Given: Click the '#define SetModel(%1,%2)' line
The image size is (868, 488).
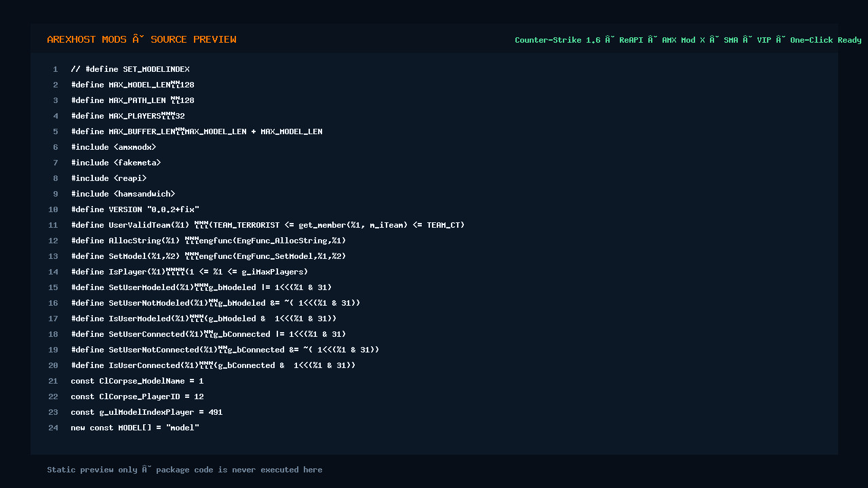Looking at the screenshot, I should coord(208,256).
